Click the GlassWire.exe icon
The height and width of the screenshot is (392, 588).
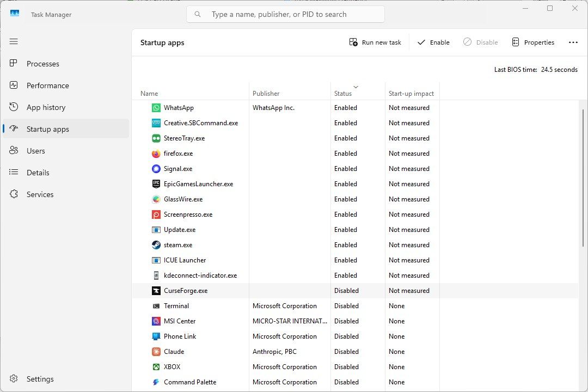[x=156, y=199]
